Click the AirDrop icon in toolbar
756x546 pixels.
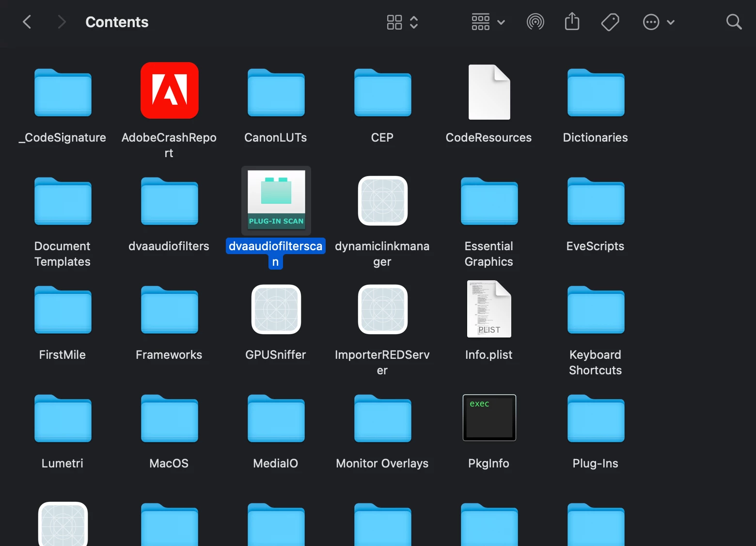point(535,22)
